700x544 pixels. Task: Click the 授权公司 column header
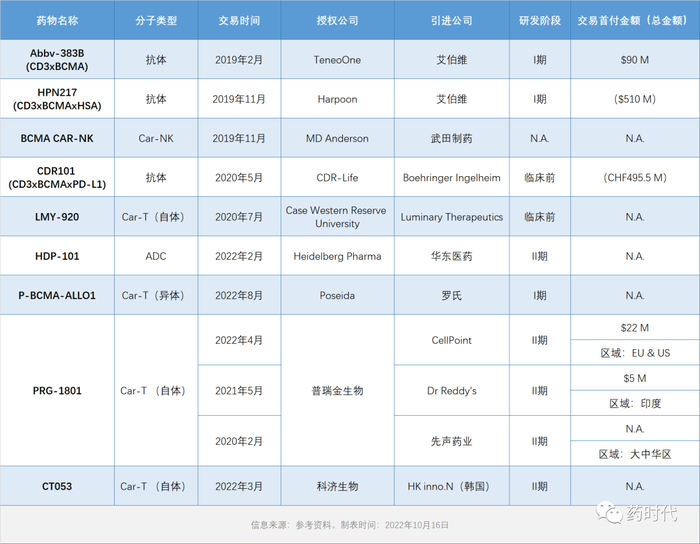[338, 21]
